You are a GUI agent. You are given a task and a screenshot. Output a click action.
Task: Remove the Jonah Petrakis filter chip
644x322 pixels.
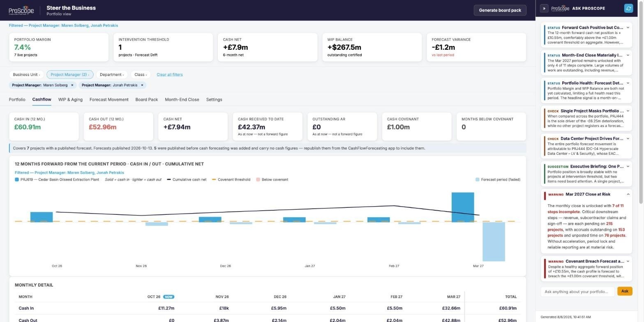(142, 85)
